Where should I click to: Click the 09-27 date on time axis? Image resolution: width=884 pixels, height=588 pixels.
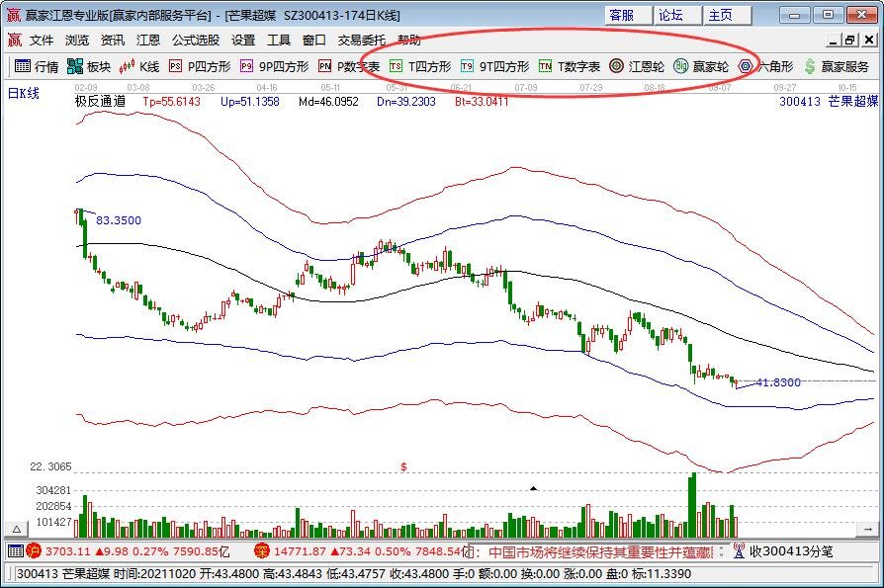coord(785,88)
